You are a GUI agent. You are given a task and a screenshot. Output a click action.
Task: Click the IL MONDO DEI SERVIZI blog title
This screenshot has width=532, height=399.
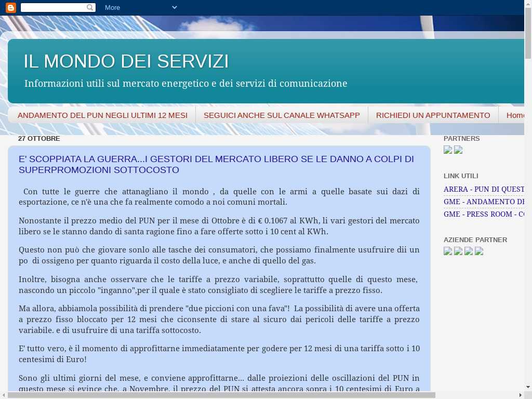[x=126, y=61]
